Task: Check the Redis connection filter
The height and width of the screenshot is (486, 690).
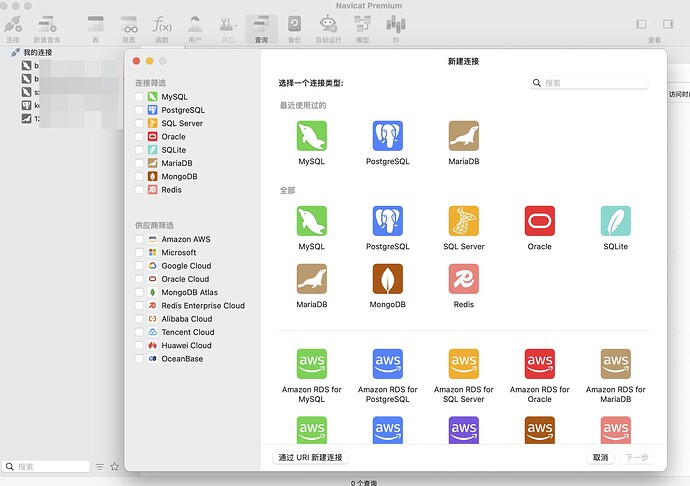Action: (139, 190)
